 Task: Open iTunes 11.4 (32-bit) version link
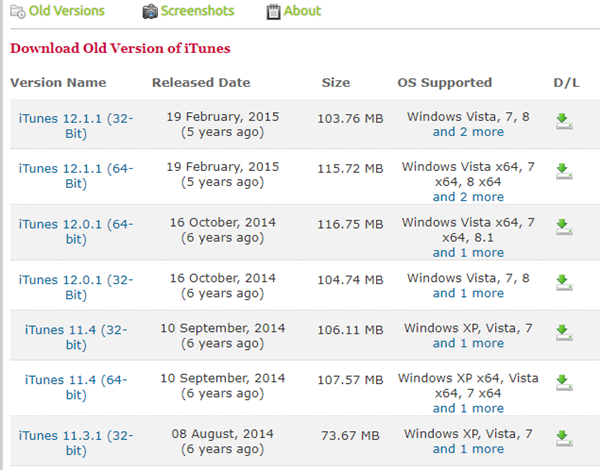pyautogui.click(x=76, y=337)
